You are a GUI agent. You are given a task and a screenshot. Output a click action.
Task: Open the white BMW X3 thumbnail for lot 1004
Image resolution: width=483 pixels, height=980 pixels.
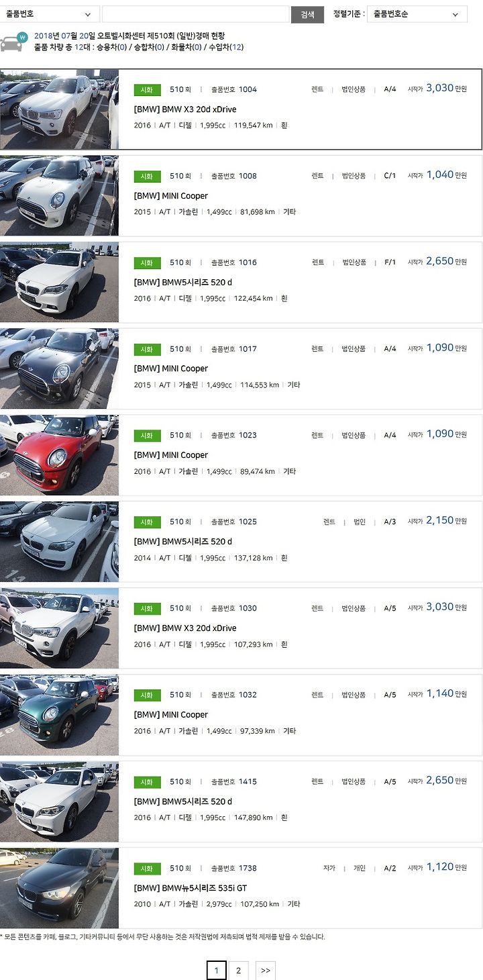tap(59, 109)
